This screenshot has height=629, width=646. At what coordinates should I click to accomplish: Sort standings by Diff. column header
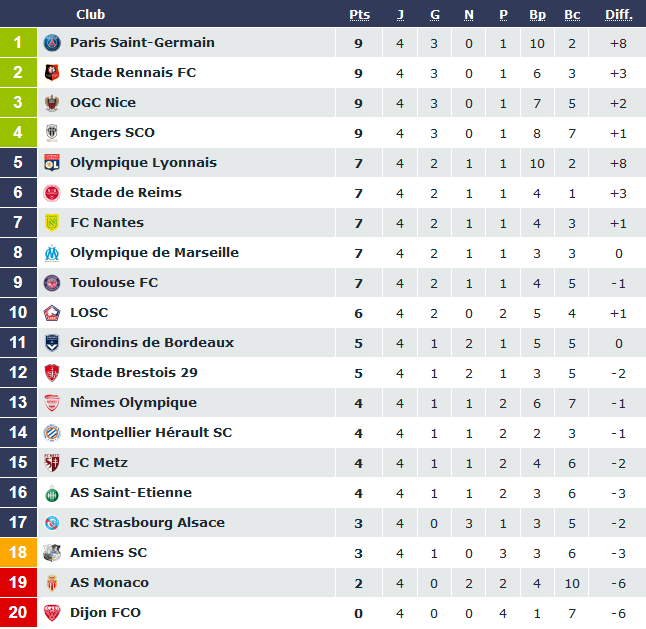pos(619,15)
